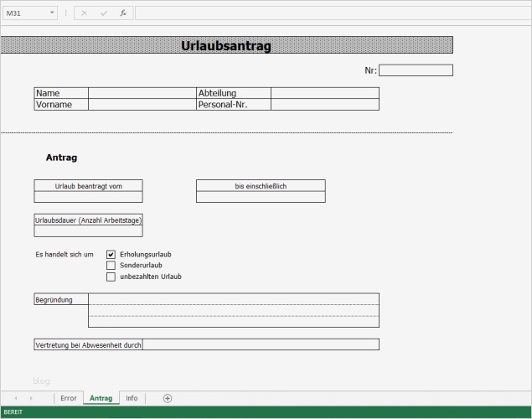Check the unbezahlten Urlaub checkbox
Screen dimensions: 532x419
pos(111,277)
